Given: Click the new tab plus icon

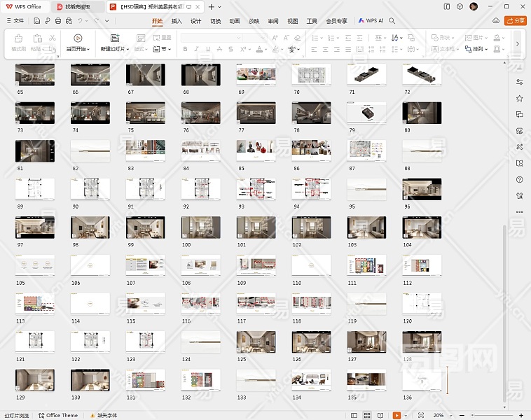Looking at the screenshot, I should [212, 6].
